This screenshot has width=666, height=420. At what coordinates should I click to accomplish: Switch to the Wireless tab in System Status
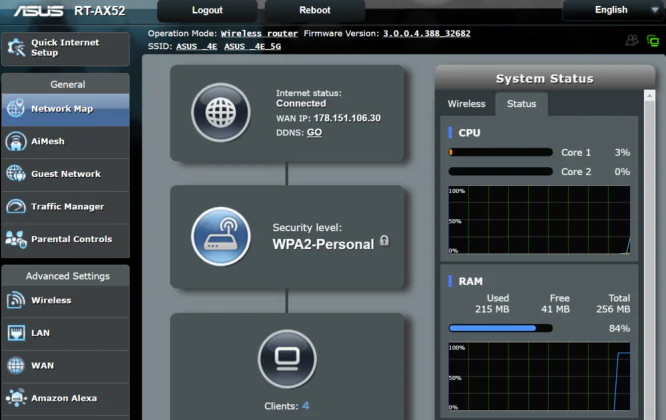pyautogui.click(x=466, y=104)
